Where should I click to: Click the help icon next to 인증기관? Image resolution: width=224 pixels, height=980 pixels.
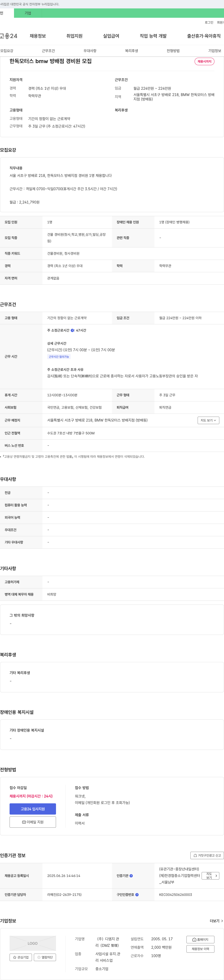(x=131, y=876)
